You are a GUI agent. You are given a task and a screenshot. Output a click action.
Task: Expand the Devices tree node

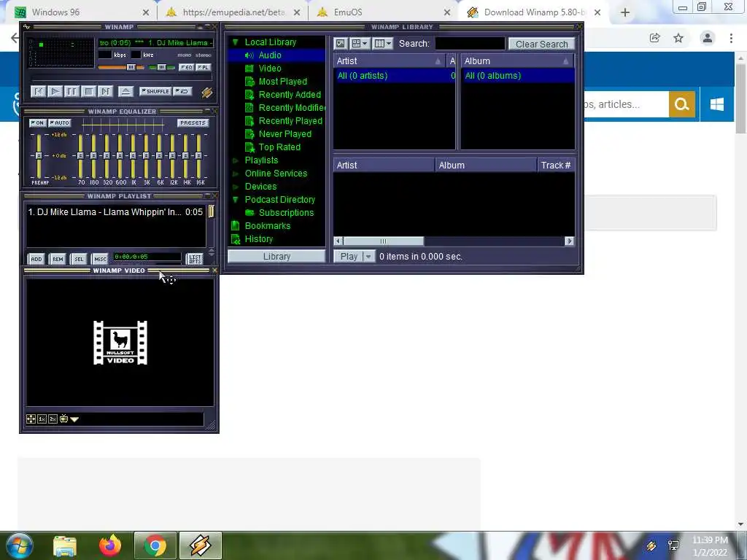point(236,187)
